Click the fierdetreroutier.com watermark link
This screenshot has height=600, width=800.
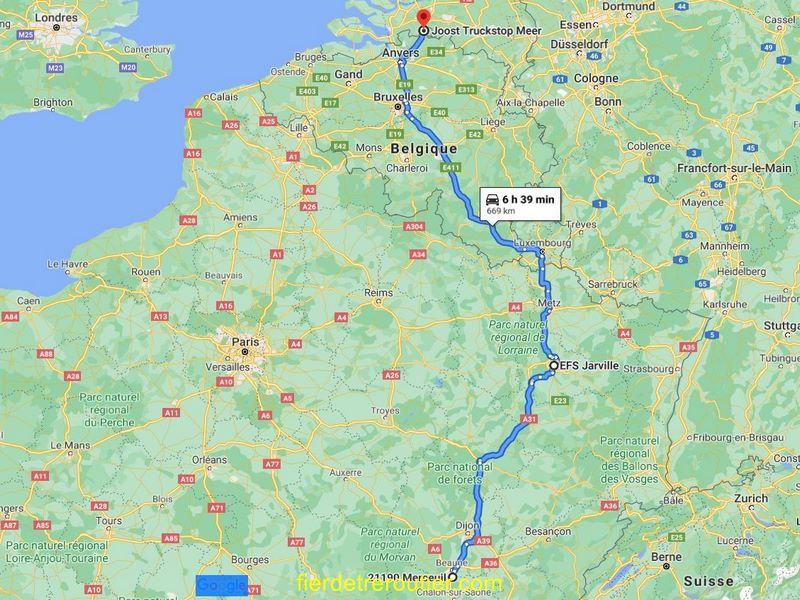click(399, 583)
